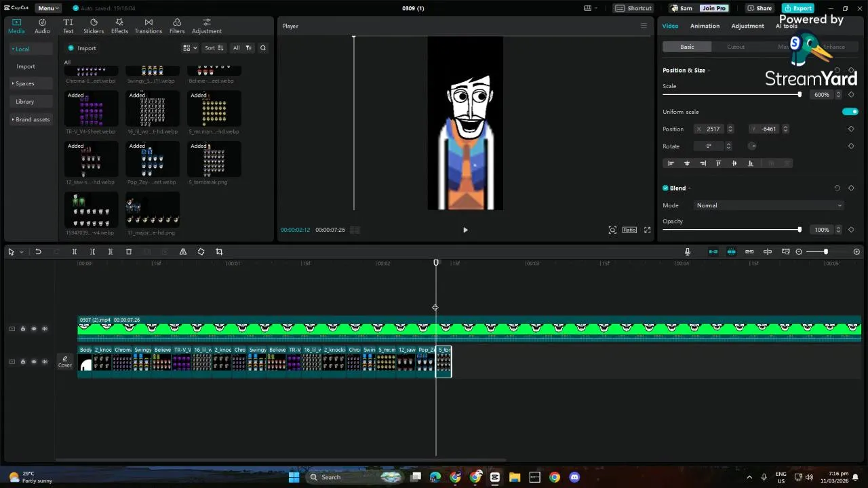Click the microphone Record voiceover icon
Screen dimensions: 868x488
(688, 251)
